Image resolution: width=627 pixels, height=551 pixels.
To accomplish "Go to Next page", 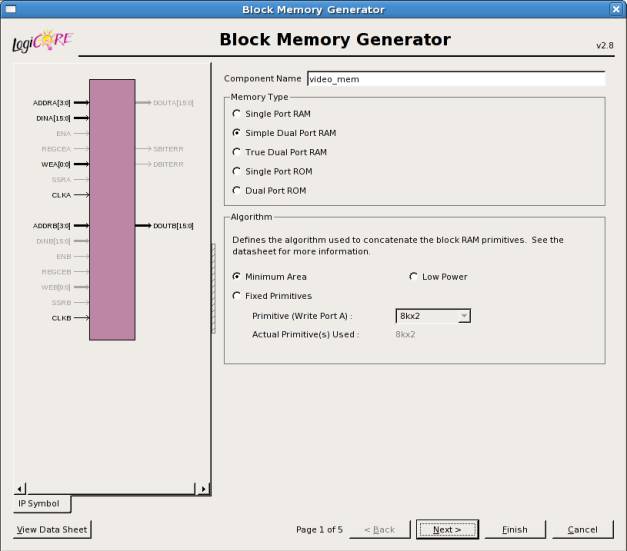I will click(447, 529).
